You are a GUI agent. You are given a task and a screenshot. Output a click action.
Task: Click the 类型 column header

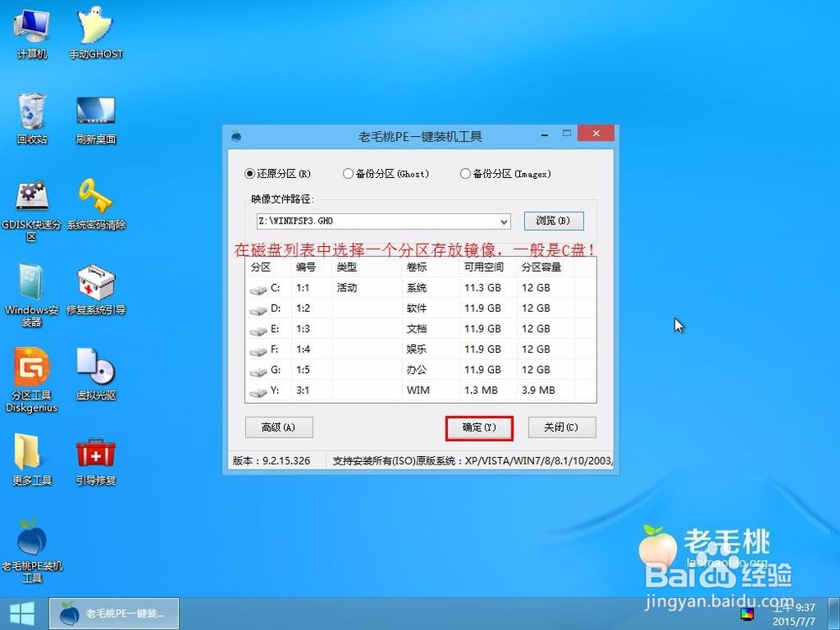[367, 267]
